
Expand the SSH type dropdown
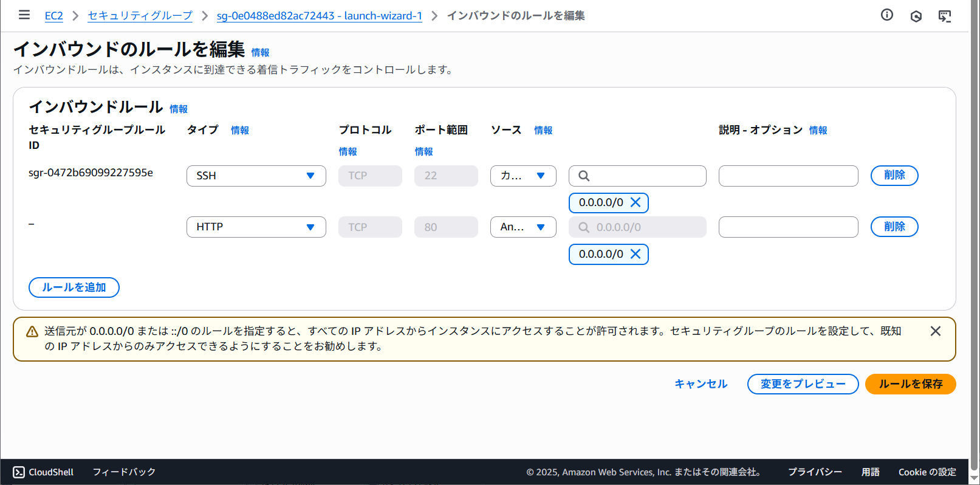pyautogui.click(x=256, y=176)
